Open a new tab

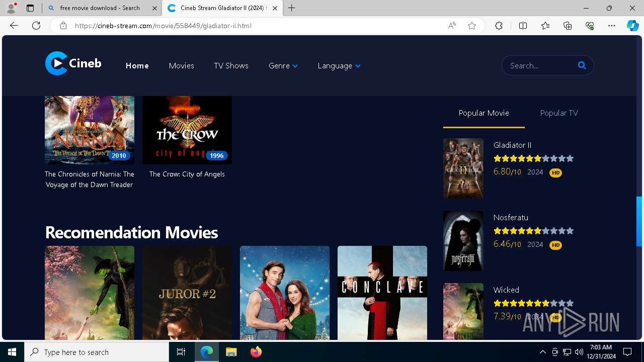[x=291, y=8]
